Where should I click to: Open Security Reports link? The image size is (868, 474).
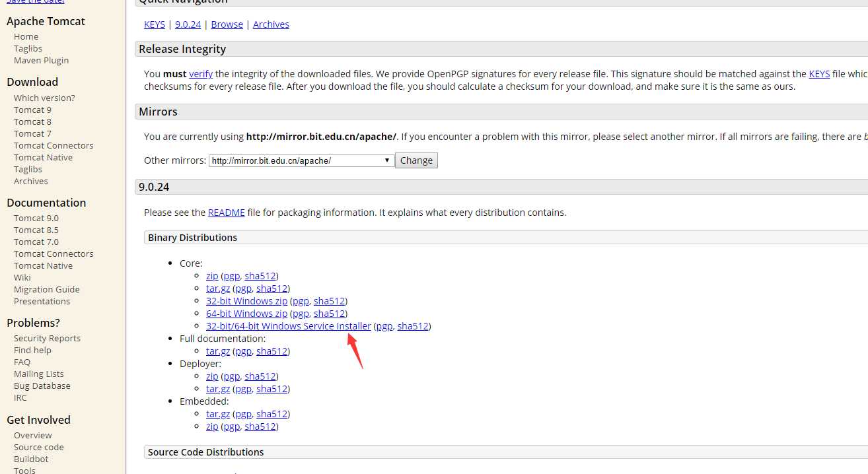(47, 338)
